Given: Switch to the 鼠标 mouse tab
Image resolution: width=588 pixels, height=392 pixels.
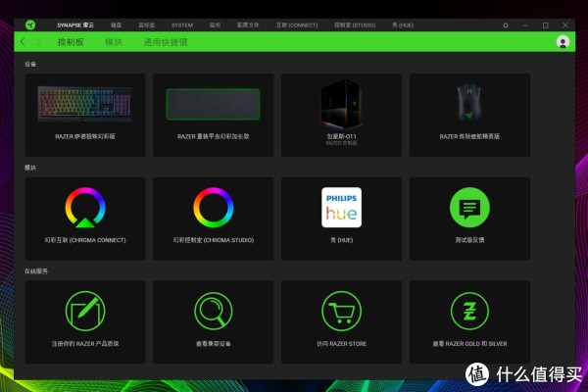Looking at the screenshot, I should [215, 25].
